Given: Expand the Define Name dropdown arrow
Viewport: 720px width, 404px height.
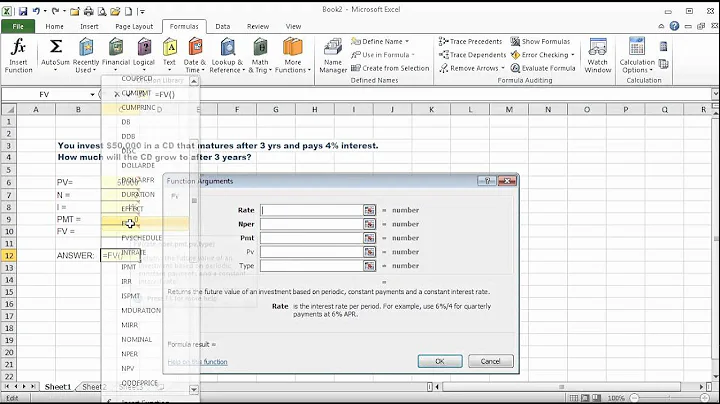Looking at the screenshot, I should pyautogui.click(x=407, y=41).
